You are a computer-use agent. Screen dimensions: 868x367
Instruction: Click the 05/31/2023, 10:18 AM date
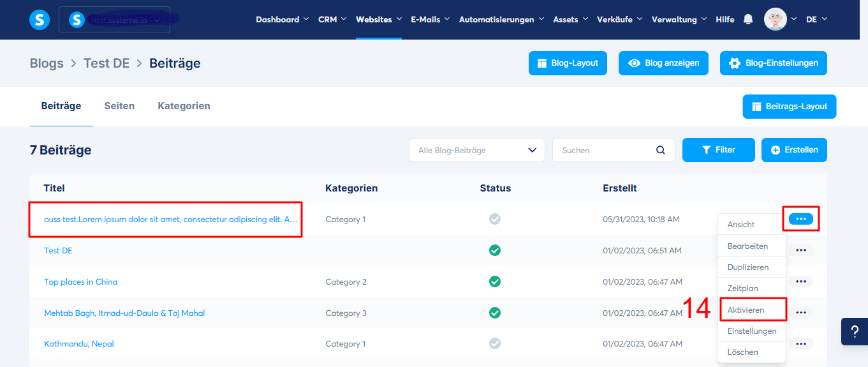641,219
